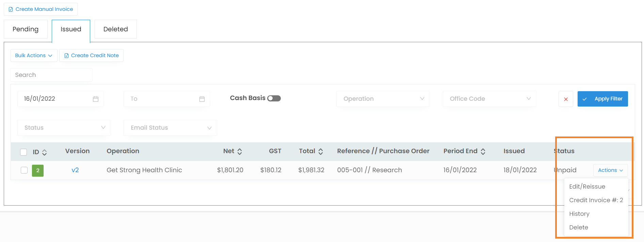This screenshot has width=644, height=242.
Task: Expand the Office Code dropdown
Action: coord(489,99)
